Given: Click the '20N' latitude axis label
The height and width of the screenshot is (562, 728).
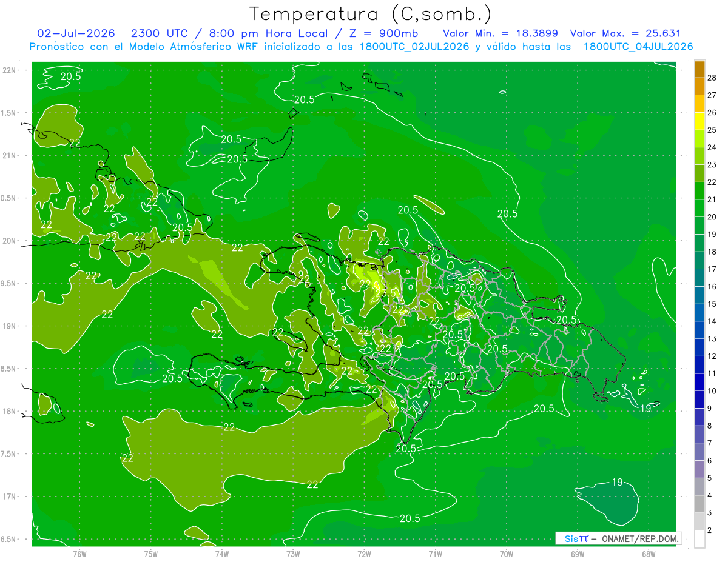Looking at the screenshot, I should tap(10, 241).
